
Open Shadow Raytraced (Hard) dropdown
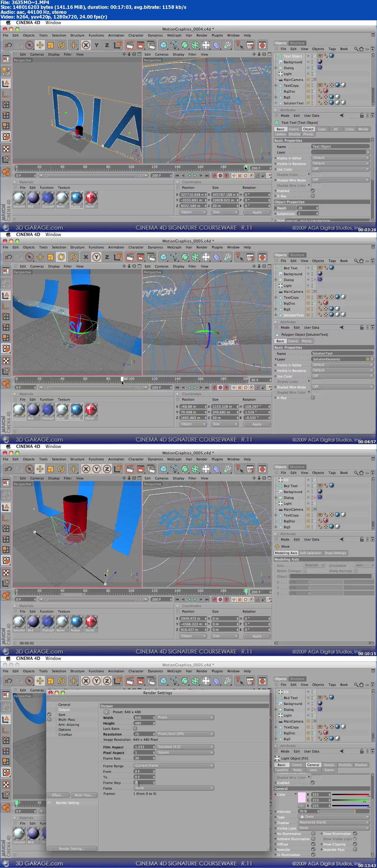click(334, 822)
